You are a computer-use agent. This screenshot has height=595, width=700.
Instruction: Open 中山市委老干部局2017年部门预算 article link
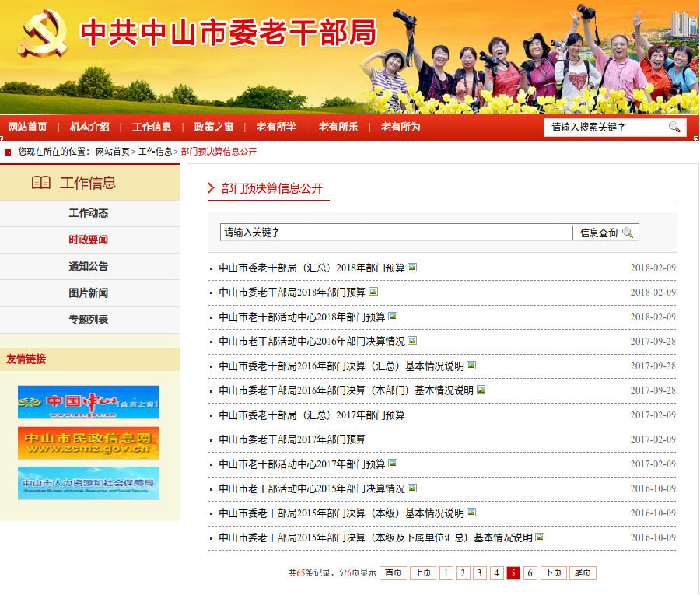point(292,439)
